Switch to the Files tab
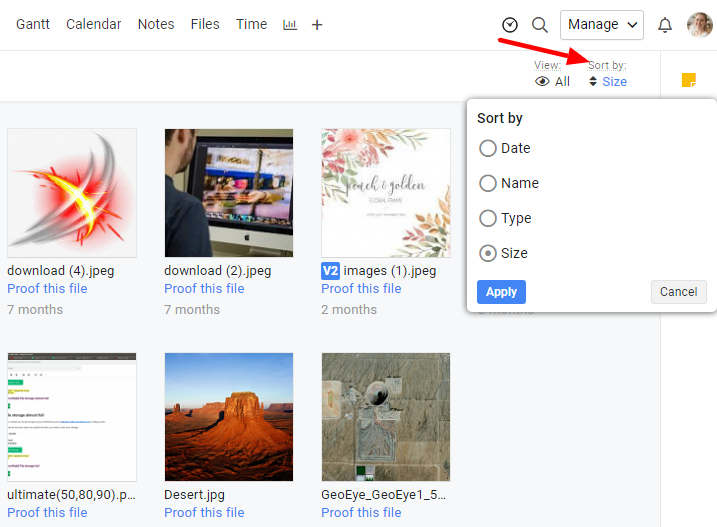 (205, 24)
